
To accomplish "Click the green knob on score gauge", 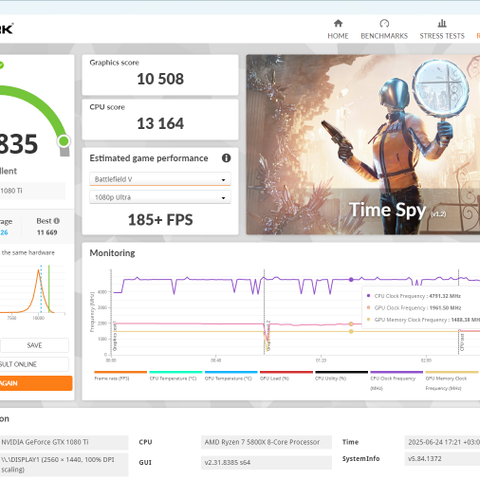I will (64, 141).
